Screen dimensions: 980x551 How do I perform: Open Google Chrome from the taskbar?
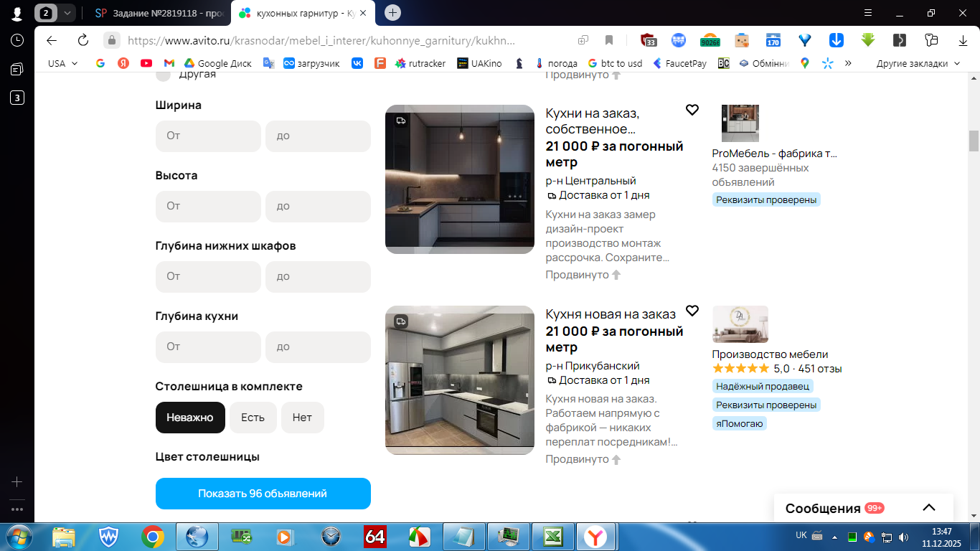tap(152, 537)
